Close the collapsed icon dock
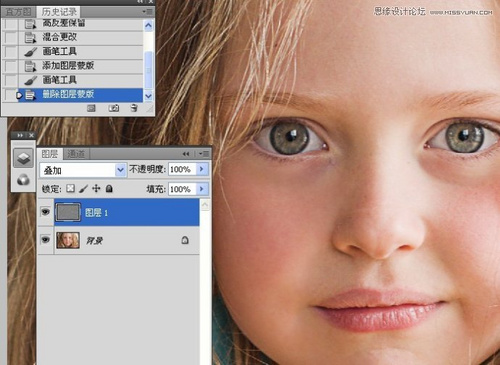The width and height of the screenshot is (500, 365). (x=31, y=135)
